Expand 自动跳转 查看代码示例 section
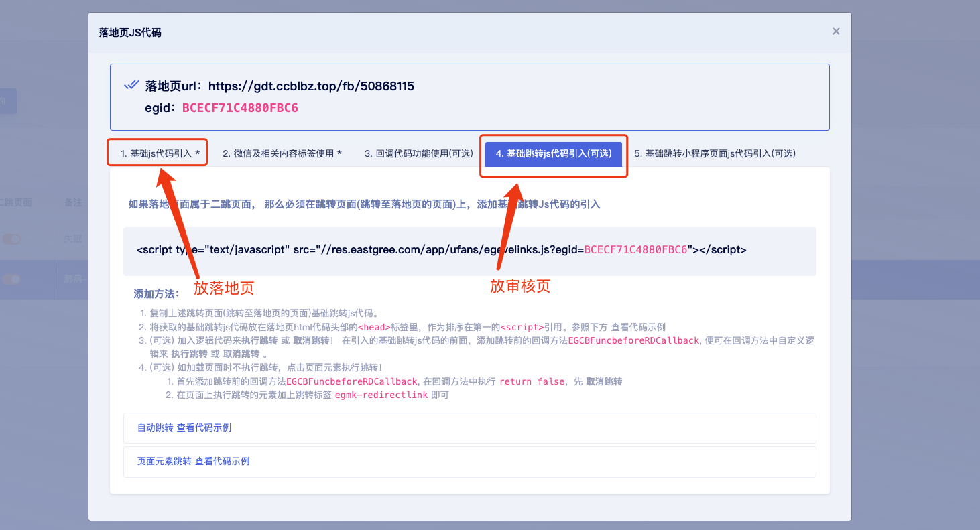Image resolution: width=980 pixels, height=530 pixels. 184,427
